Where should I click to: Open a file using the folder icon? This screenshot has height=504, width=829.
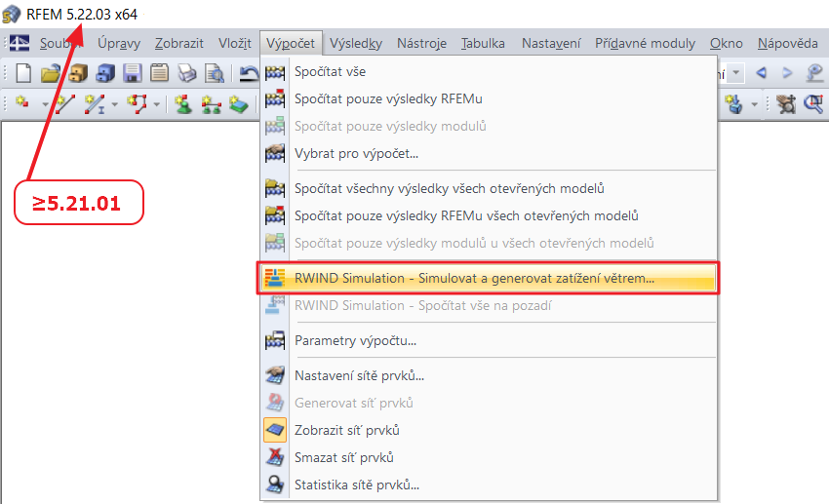point(50,73)
